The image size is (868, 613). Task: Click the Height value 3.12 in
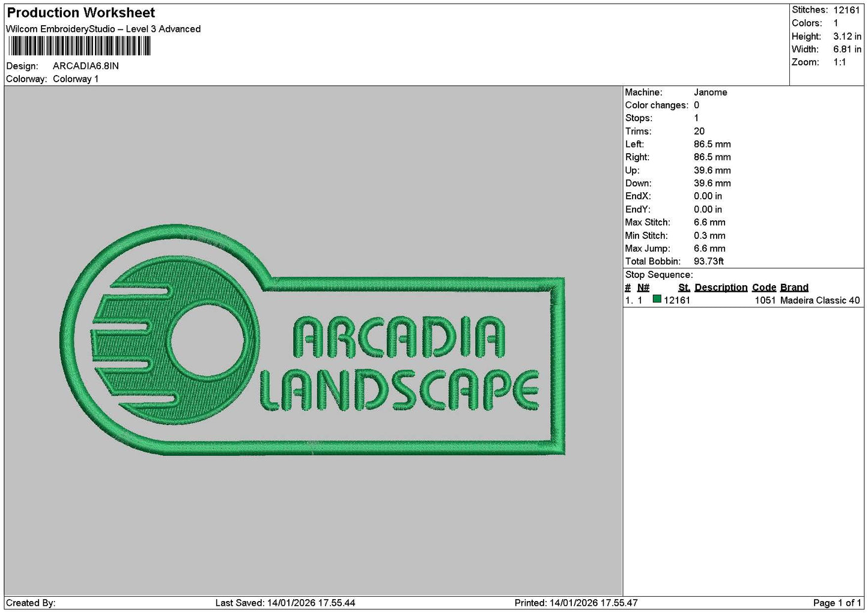click(x=847, y=36)
